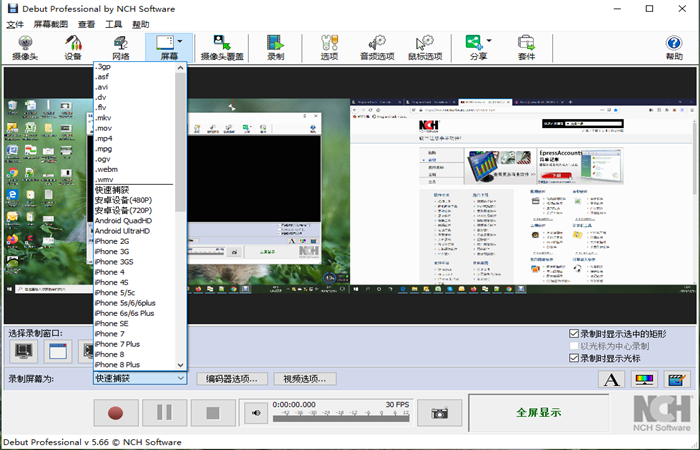
Task: Pause the recording
Action: pos(164,412)
